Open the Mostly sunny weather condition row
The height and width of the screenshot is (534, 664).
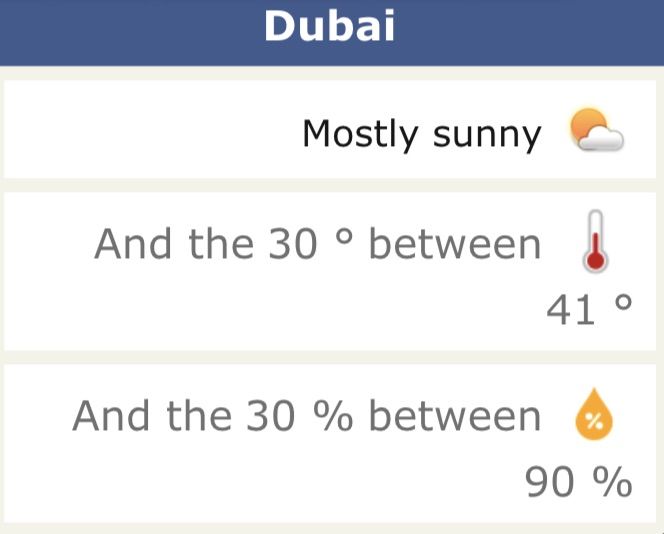coord(330,129)
